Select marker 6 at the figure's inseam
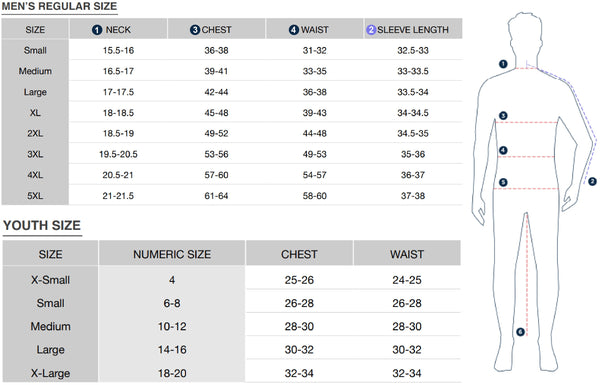The height and width of the screenshot is (385, 600). pyautogui.click(x=520, y=332)
